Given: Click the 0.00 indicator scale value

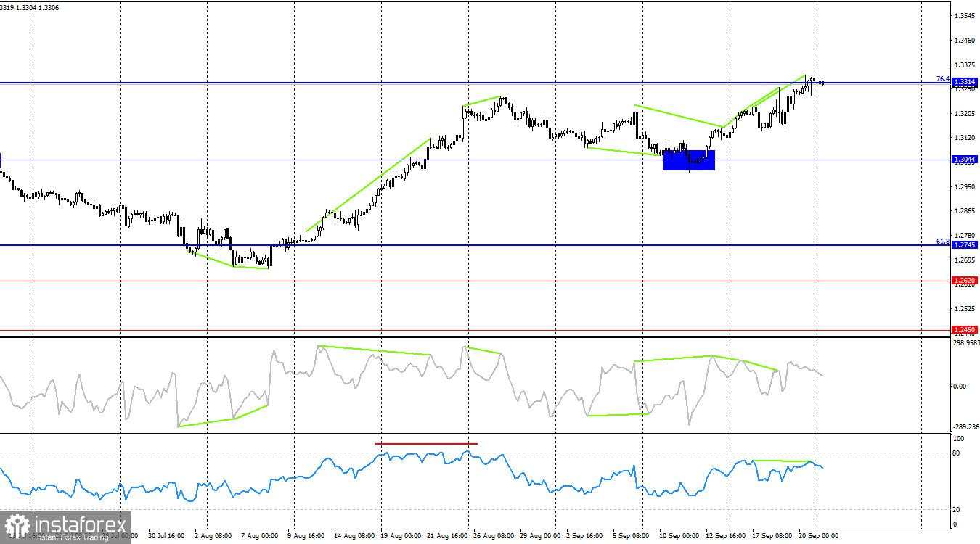Looking at the screenshot, I should 960,386.
